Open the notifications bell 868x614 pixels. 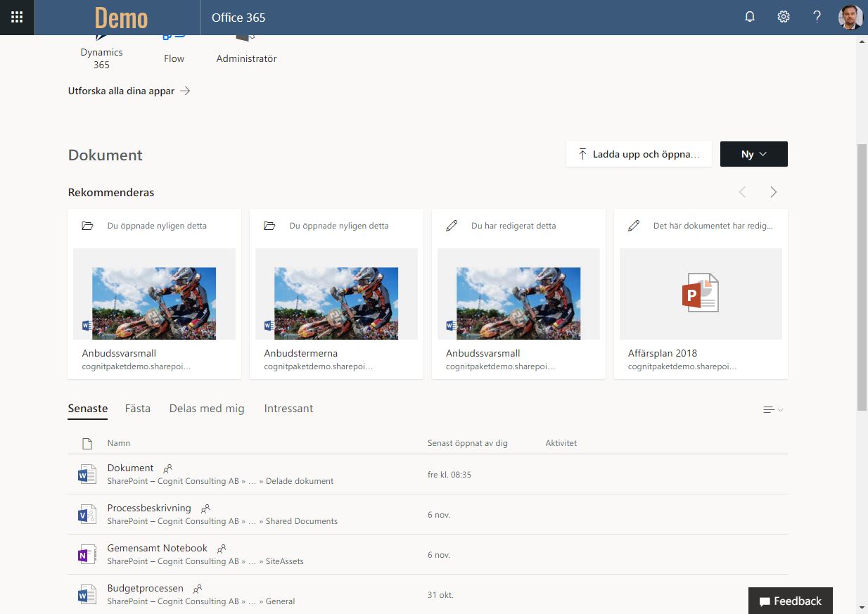750,18
